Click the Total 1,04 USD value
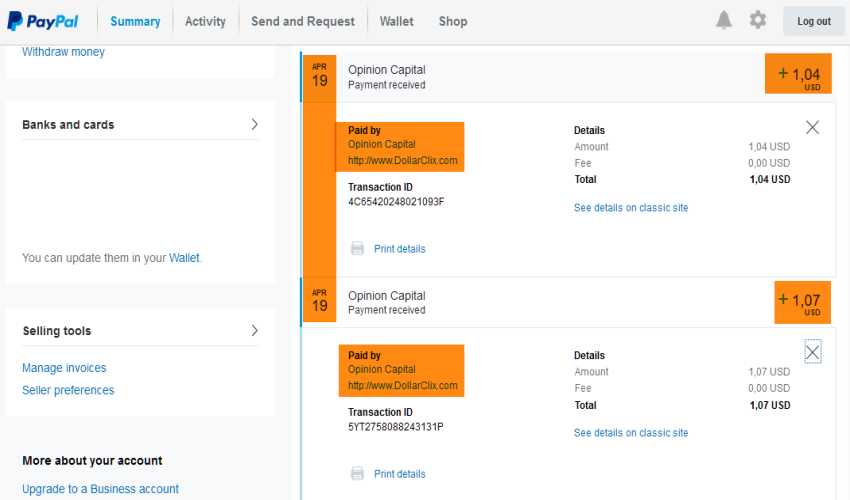 click(770, 180)
